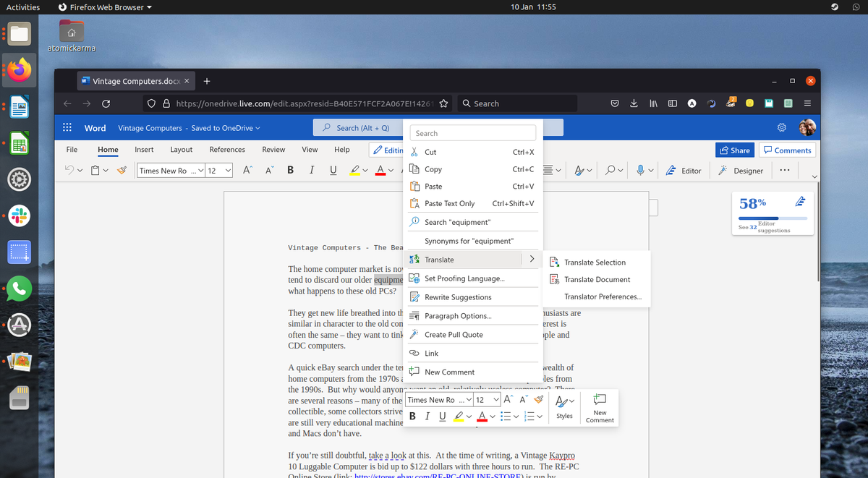868x478 pixels.
Task: Click the Share button
Action: pyautogui.click(x=734, y=150)
